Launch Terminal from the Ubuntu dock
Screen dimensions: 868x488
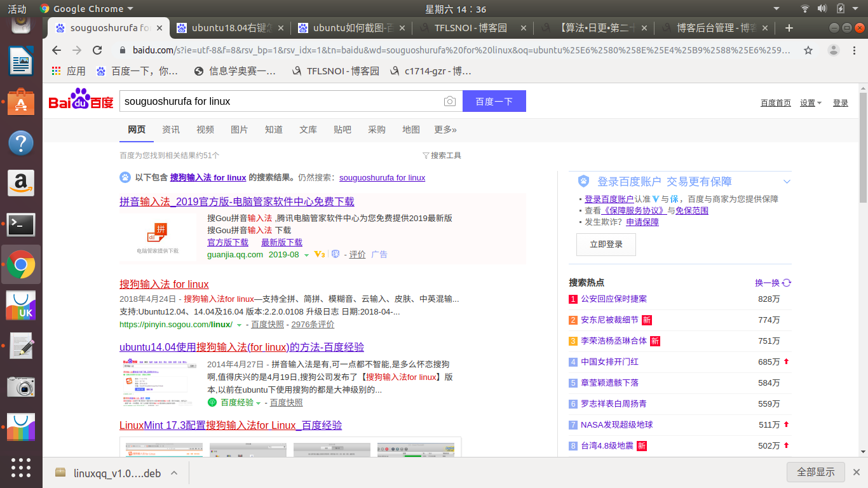(x=21, y=224)
